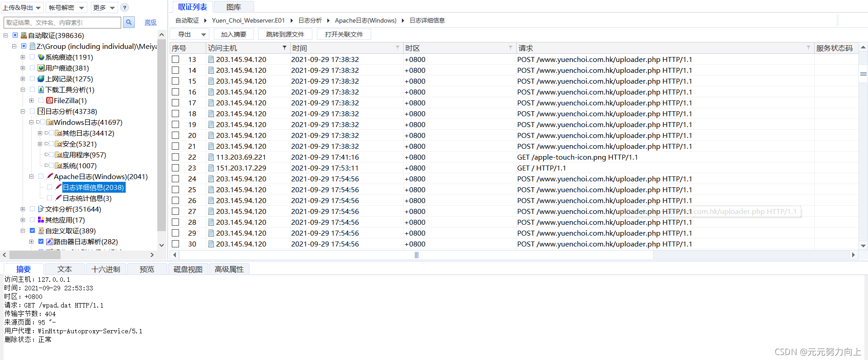Click the FileZilla red icon

(x=50, y=100)
